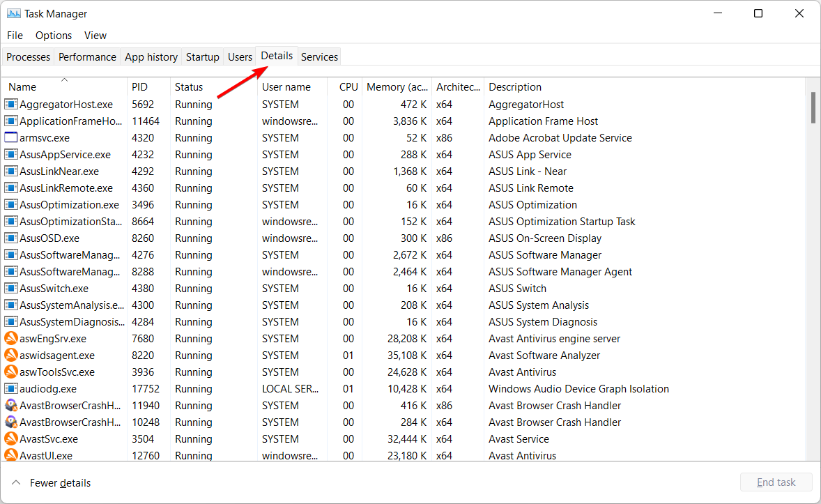821x504 pixels.
Task: Click the LOCAL SER... user name cell
Action: point(290,389)
